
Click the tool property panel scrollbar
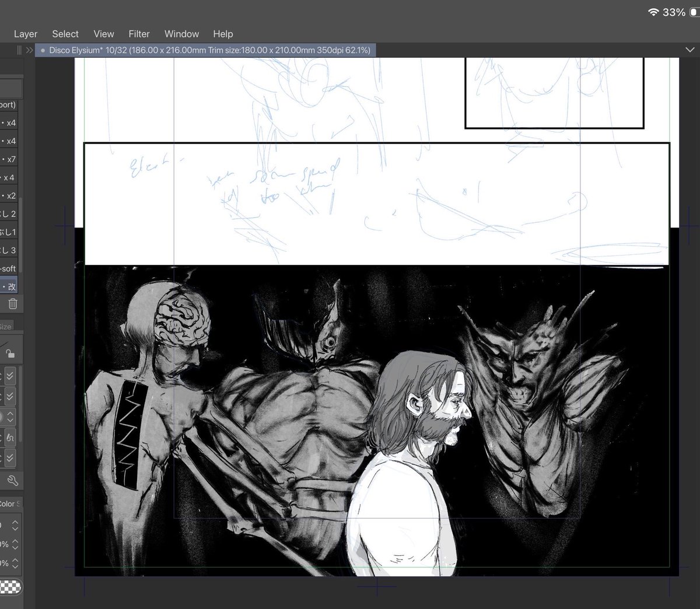click(21, 402)
